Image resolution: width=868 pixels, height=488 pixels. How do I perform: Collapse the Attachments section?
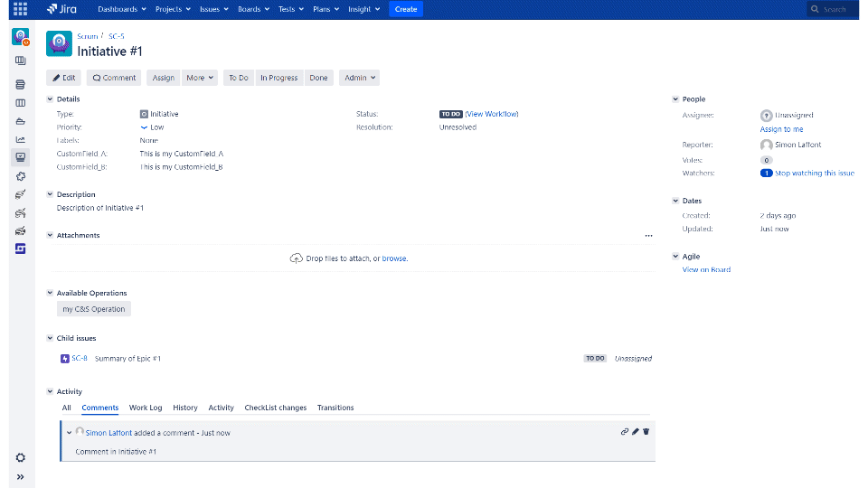pos(50,235)
